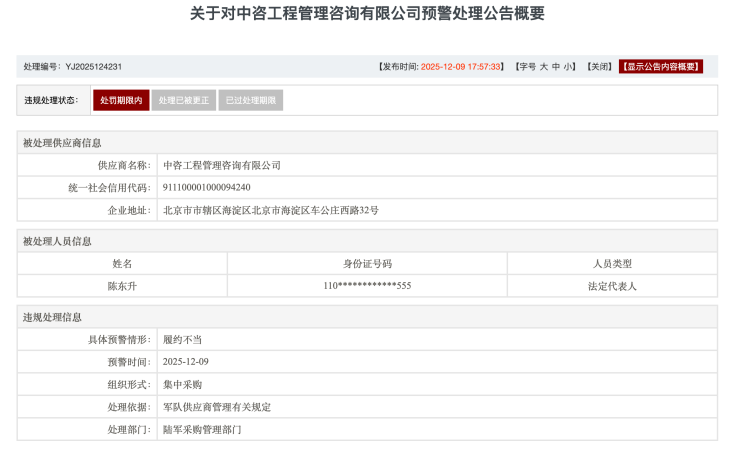Image resolution: width=734 pixels, height=454 pixels.
Task: Click the 陆军采购管理部门 value
Action: click(202, 429)
